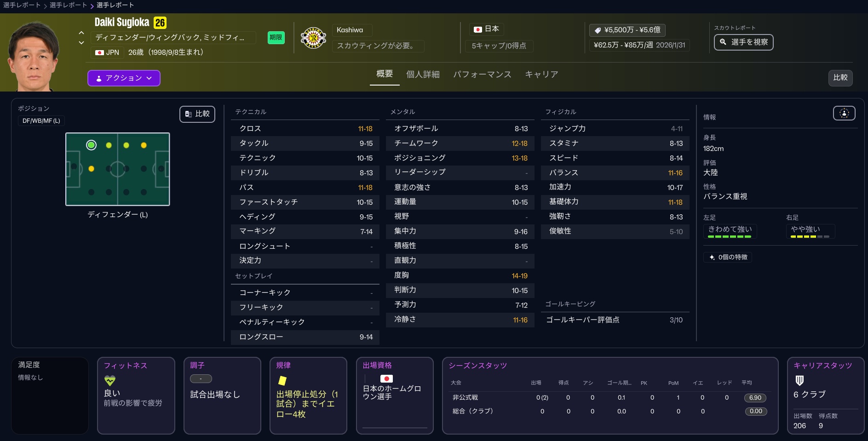
Task: Click the fitness heart icon
Action: click(110, 380)
